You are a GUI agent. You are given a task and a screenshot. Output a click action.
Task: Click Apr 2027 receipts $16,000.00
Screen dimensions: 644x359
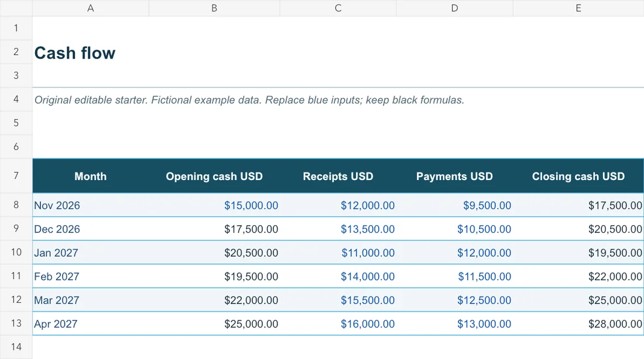[x=338, y=324]
